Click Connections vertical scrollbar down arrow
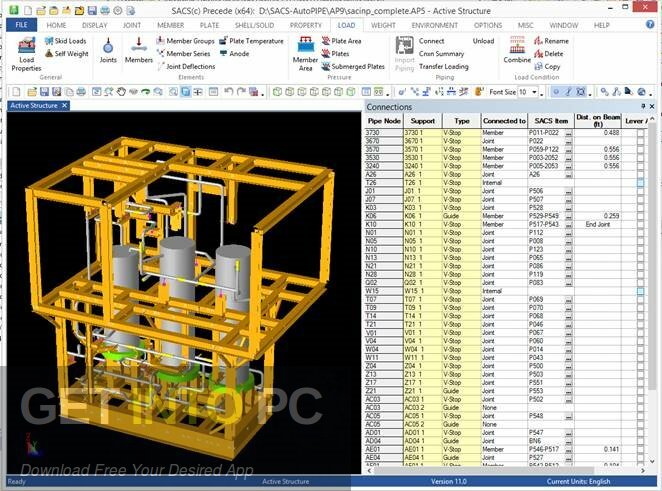Viewport: 662px width, 491px height. (652, 461)
